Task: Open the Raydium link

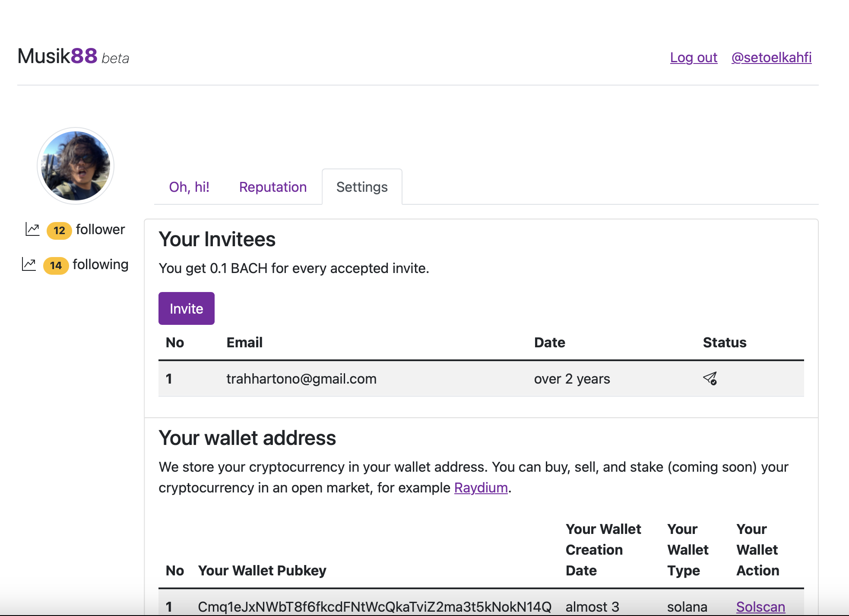Action: [x=481, y=488]
